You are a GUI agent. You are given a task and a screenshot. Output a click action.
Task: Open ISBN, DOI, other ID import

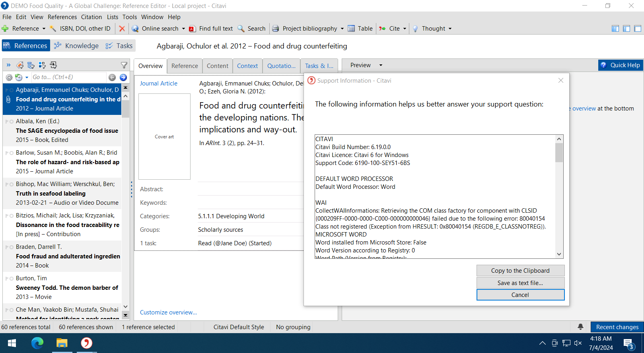[x=80, y=29]
